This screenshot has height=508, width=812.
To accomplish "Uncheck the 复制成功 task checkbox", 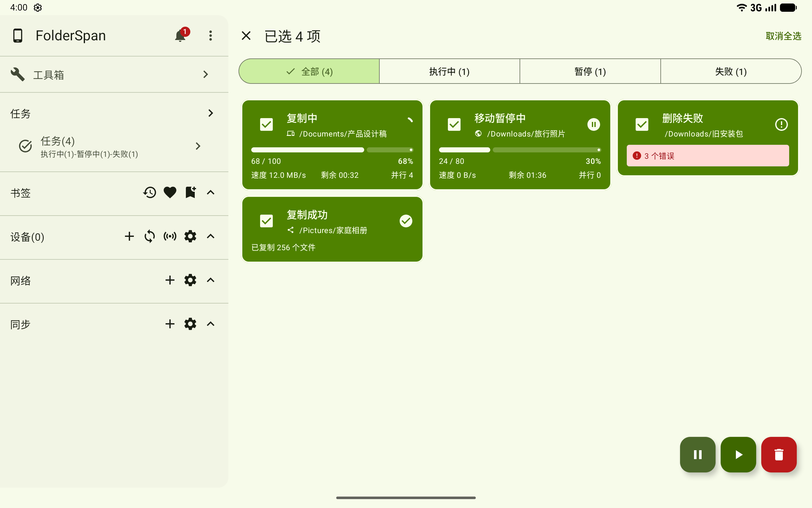I will (266, 221).
